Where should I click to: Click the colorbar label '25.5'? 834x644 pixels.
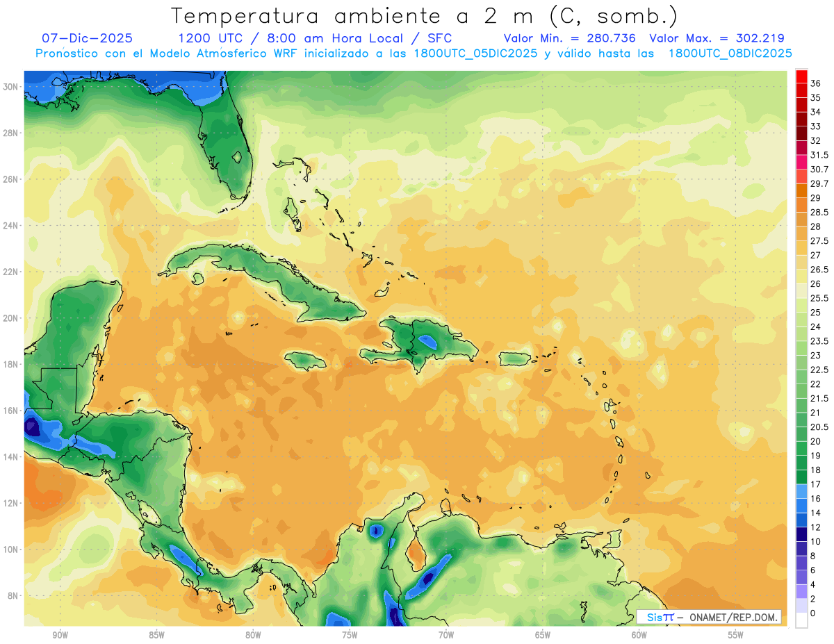coord(819,299)
